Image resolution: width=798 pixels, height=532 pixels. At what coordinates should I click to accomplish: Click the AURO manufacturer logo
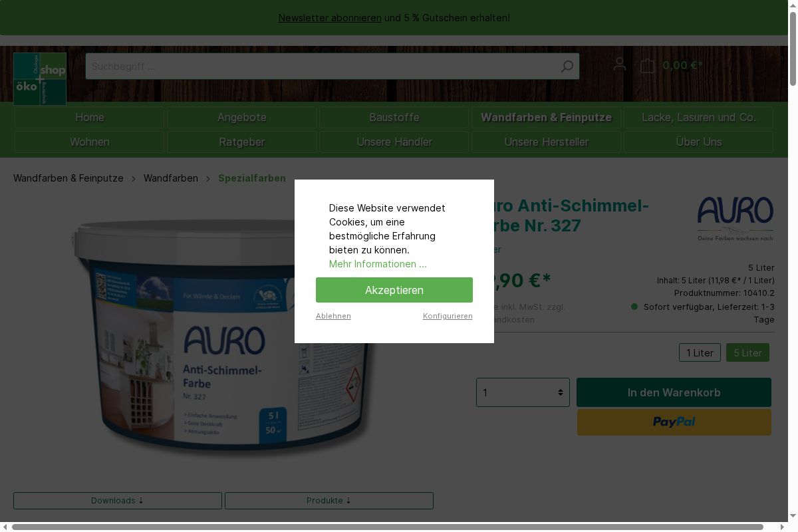(x=735, y=218)
